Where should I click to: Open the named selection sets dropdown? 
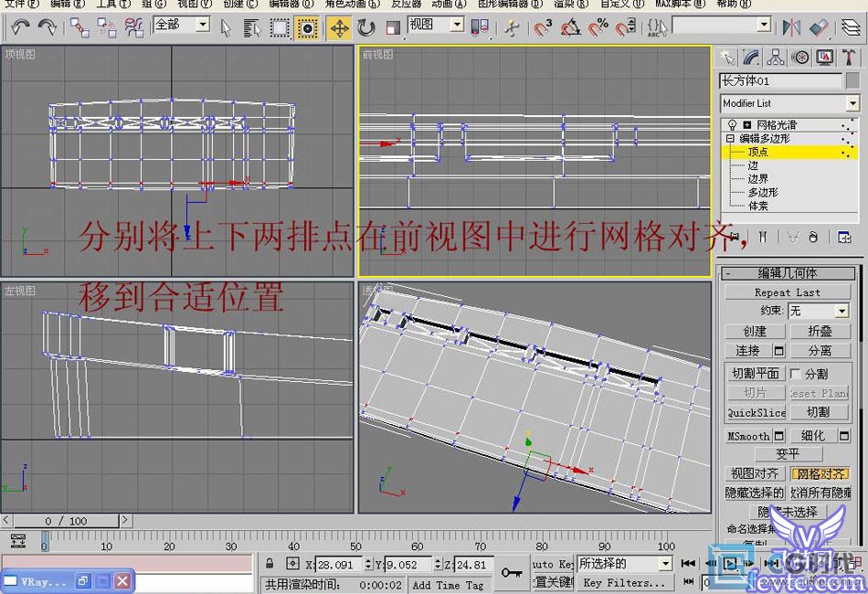point(722,25)
